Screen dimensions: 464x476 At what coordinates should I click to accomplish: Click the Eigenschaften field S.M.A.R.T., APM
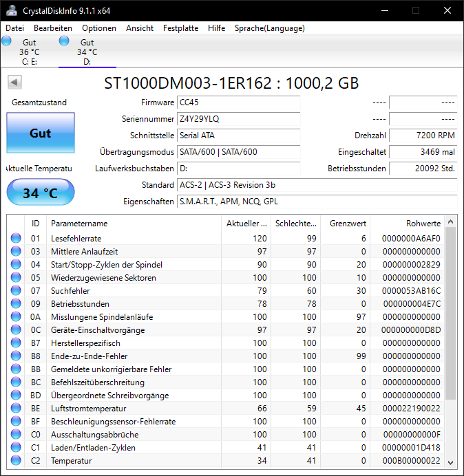317,202
